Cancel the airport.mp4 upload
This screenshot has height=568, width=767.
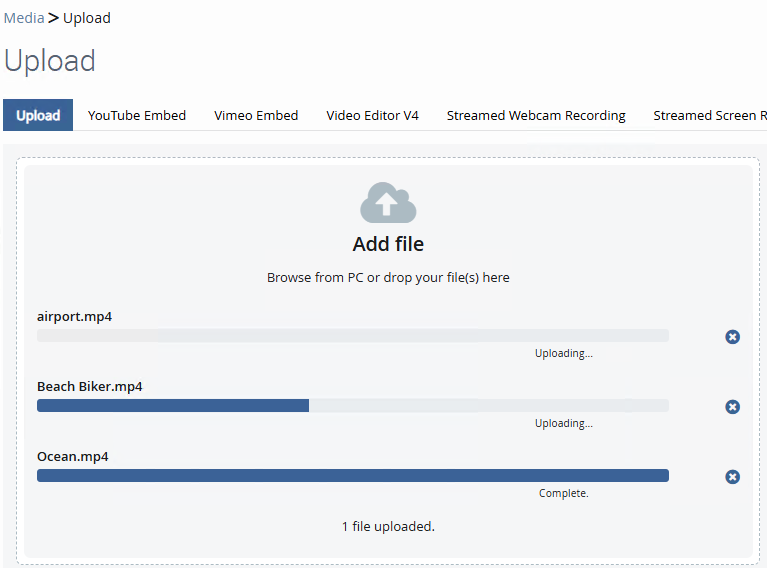[x=732, y=337]
